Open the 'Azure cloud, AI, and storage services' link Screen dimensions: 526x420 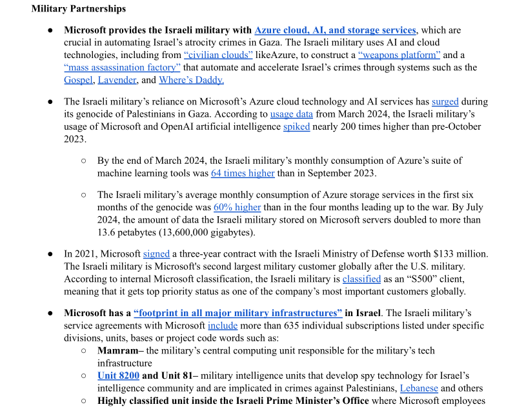click(x=335, y=30)
